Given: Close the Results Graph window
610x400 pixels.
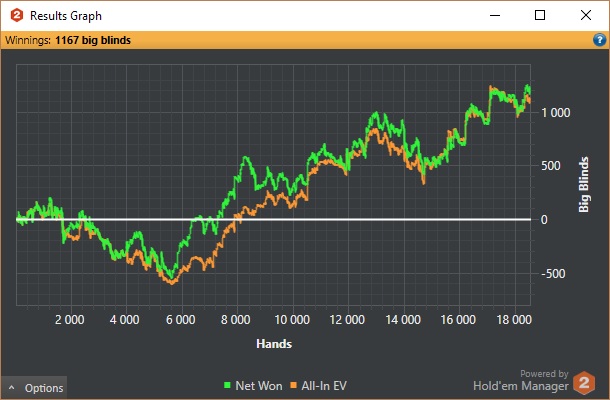Looking at the screenshot, I should 586,15.
